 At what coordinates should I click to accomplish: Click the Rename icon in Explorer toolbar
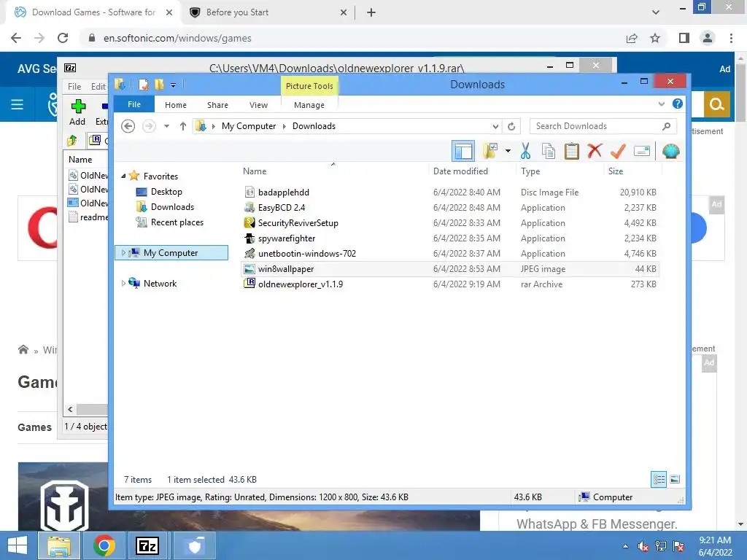tap(642, 152)
